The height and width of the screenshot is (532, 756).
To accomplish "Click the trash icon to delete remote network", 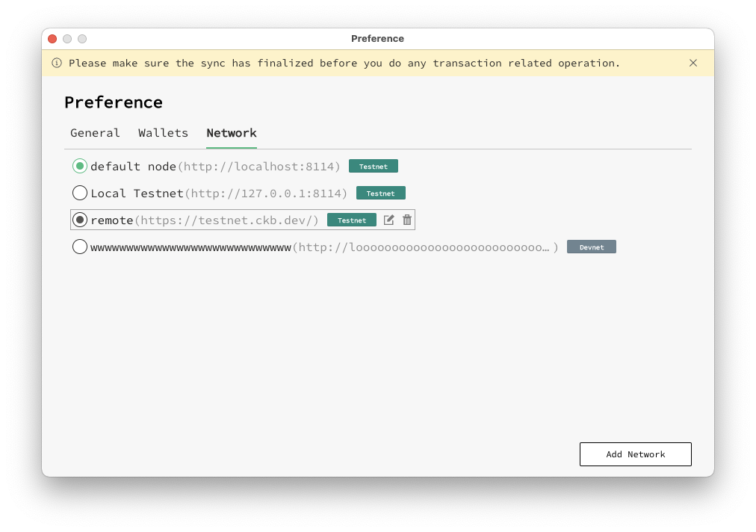I will (x=406, y=219).
